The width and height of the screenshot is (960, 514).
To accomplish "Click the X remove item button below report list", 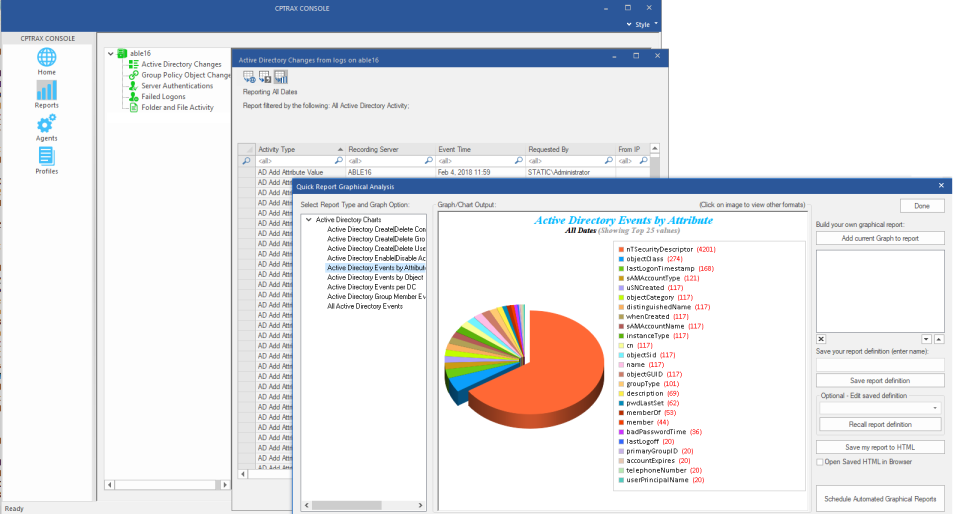I will point(821,339).
